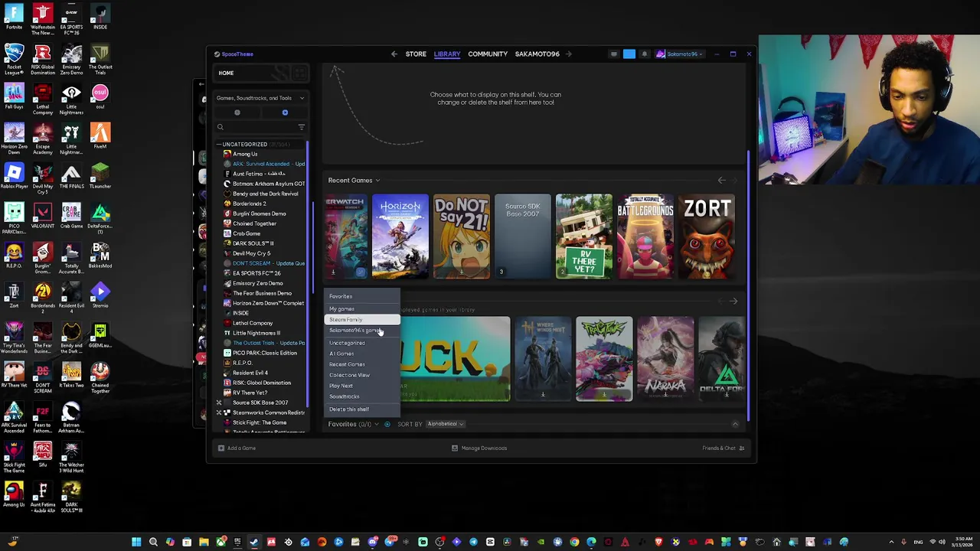Click the Add a Game plus icon
This screenshot has height=551, width=980.
(x=221, y=448)
